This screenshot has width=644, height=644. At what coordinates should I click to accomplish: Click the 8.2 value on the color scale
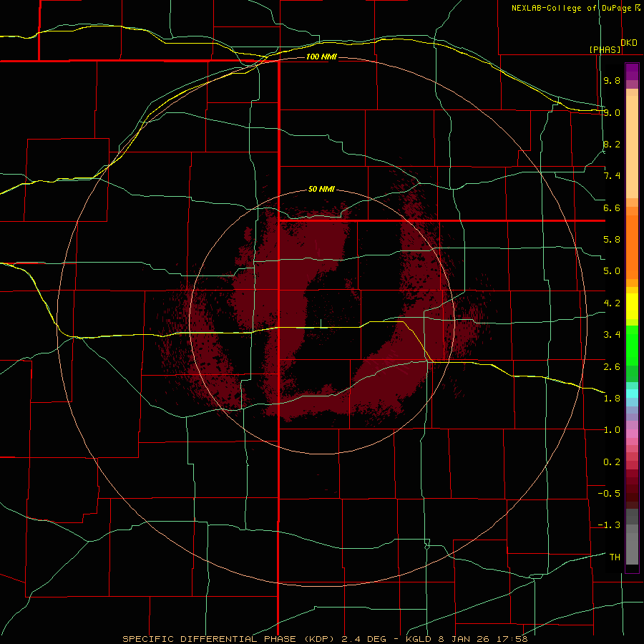612,144
